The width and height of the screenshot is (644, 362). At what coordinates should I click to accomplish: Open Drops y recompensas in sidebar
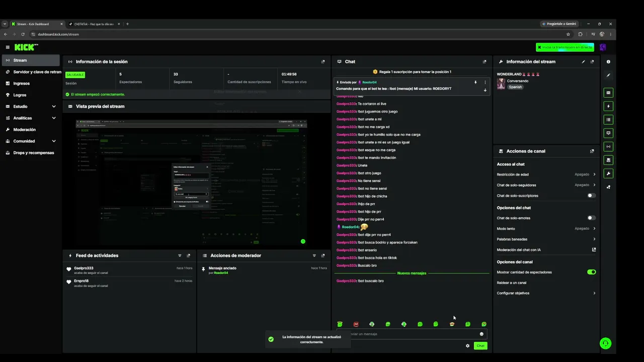coord(32,153)
